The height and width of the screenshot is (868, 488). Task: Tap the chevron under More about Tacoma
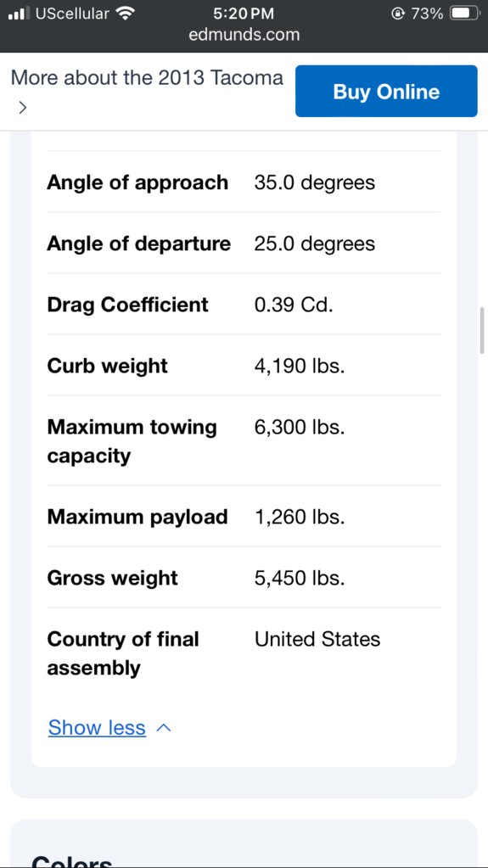21,108
